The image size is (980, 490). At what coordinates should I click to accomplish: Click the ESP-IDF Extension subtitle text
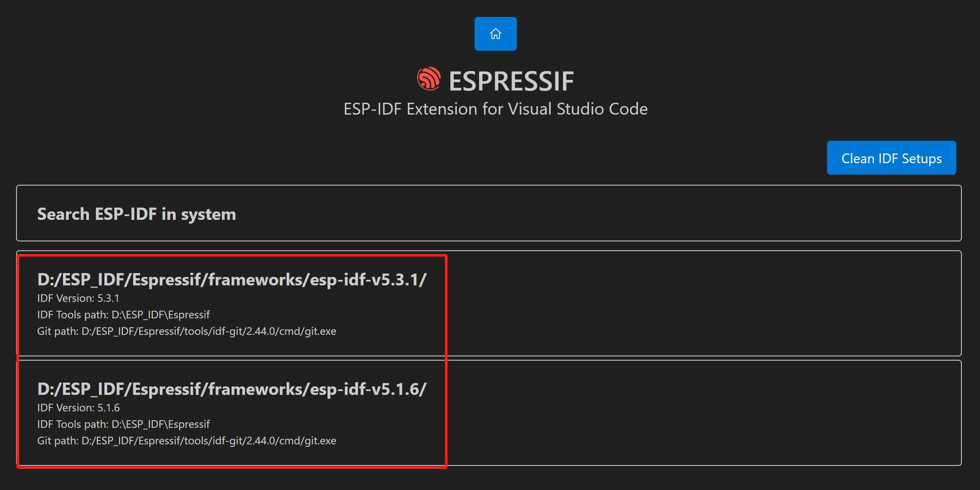coord(495,109)
